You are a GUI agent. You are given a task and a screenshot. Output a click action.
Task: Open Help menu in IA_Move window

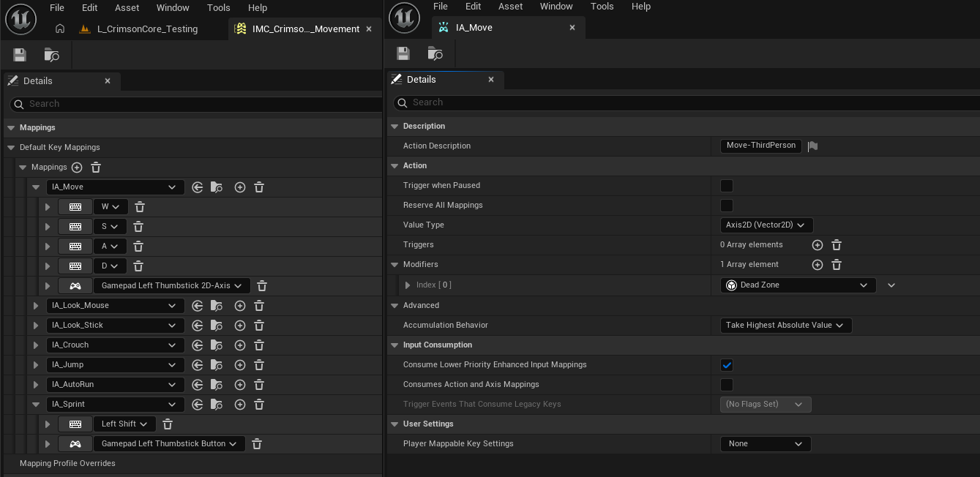[x=640, y=6]
